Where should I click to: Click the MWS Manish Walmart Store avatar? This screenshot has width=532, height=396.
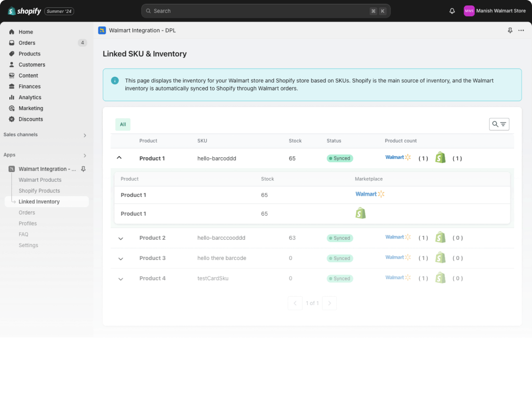469,11
